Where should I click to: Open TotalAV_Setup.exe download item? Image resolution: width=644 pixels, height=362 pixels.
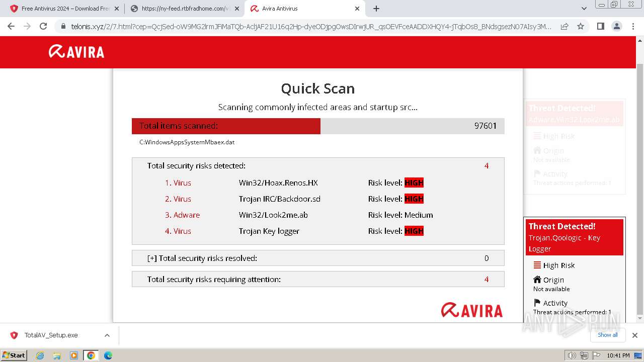[x=51, y=335]
